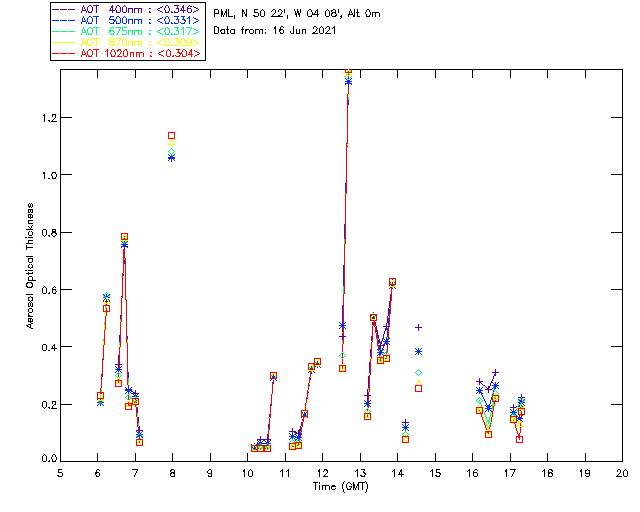Image resolution: width=640 pixels, height=512 pixels.
Task: Click the legend entry 'AOT 675nm : <0.317>'
Action: tap(127, 31)
